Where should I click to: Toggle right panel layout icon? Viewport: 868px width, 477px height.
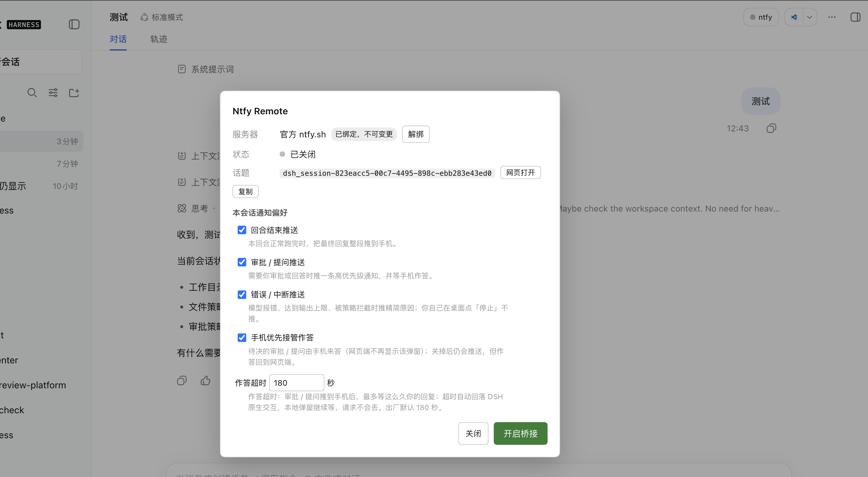(855, 17)
